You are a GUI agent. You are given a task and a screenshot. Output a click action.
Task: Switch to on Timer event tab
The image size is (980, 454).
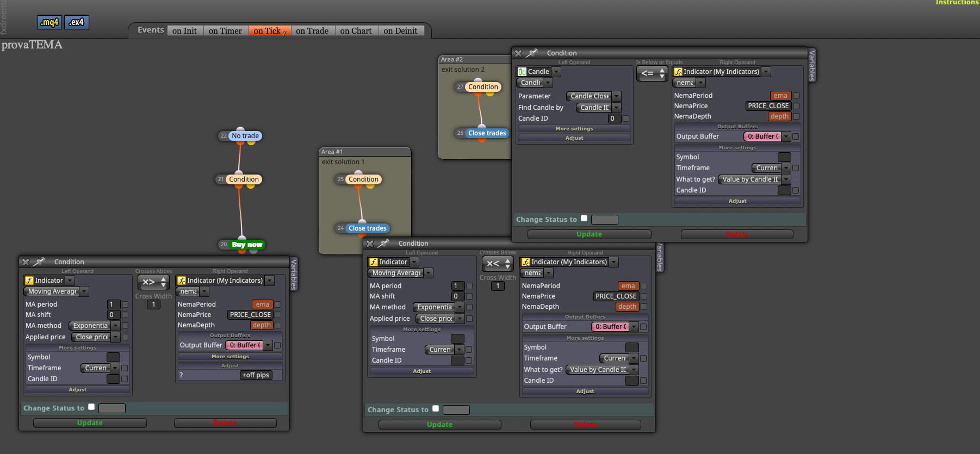(x=225, y=31)
